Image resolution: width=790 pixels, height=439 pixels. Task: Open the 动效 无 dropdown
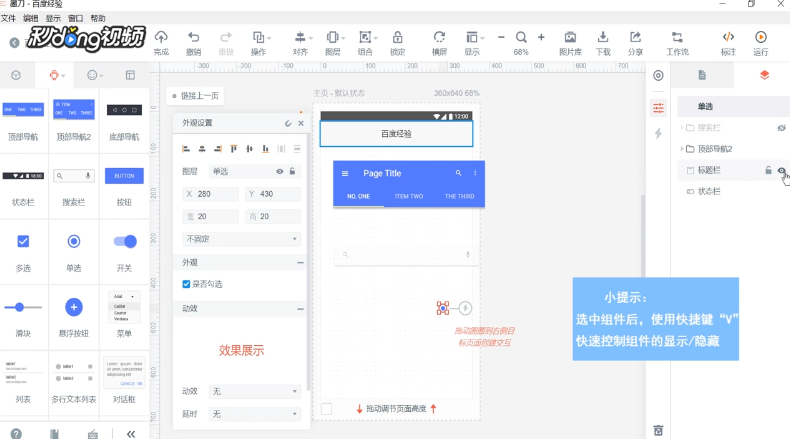tap(254, 391)
